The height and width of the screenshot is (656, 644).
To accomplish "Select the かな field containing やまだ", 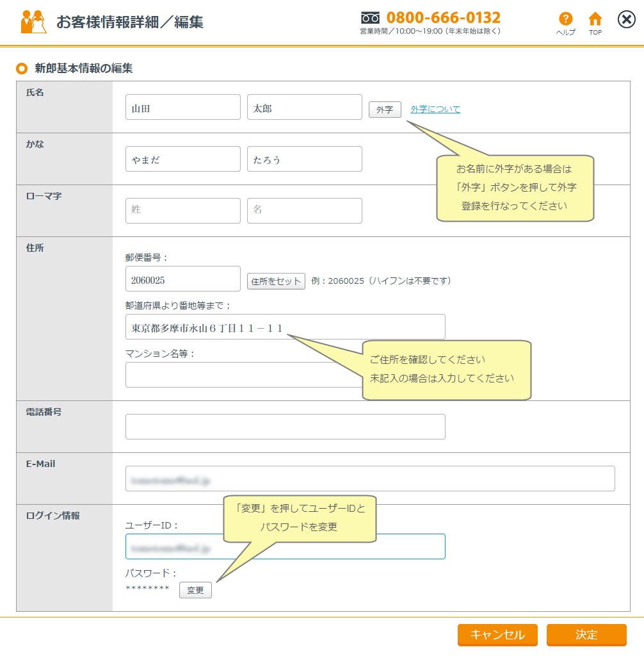I will (182, 160).
